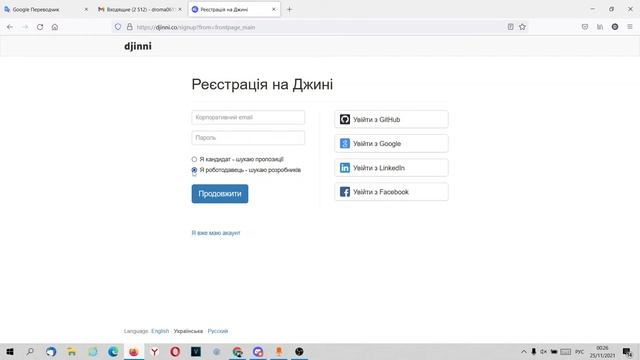Screen dimensions: 640x360
Task: Reload the page with the refresh icon
Action: click(x=40, y=27)
